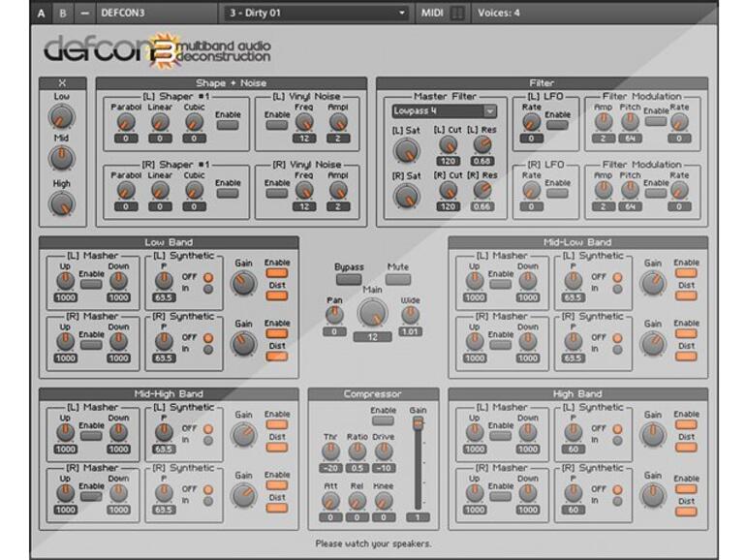Enable the [L] Shaper #1
The image size is (746, 560).
228,125
